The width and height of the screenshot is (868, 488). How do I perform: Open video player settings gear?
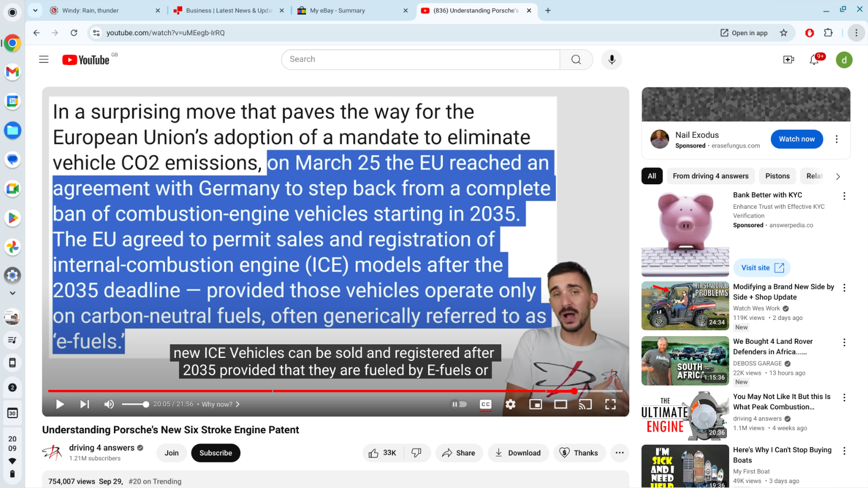510,404
